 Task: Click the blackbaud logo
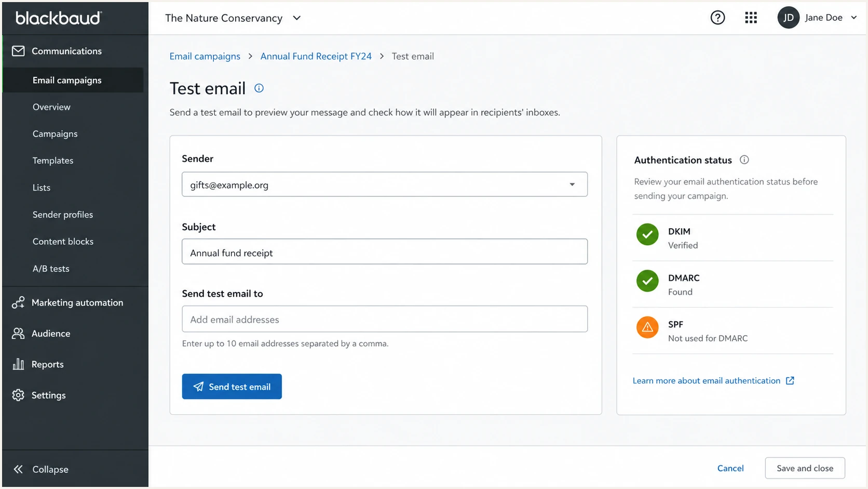point(59,18)
